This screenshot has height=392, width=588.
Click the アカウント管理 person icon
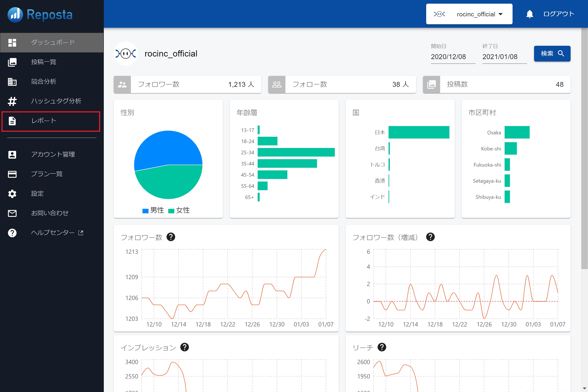12,155
